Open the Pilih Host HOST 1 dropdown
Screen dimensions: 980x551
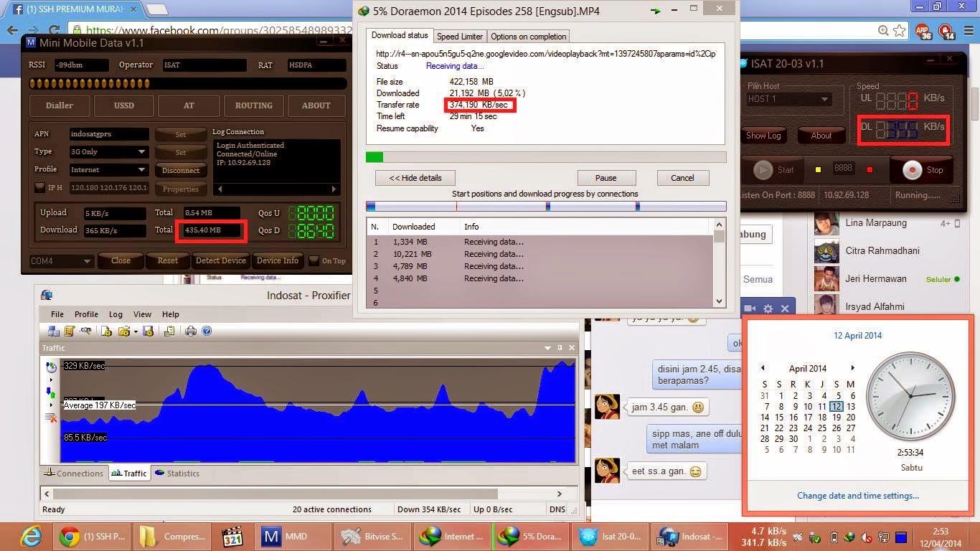[x=788, y=99]
